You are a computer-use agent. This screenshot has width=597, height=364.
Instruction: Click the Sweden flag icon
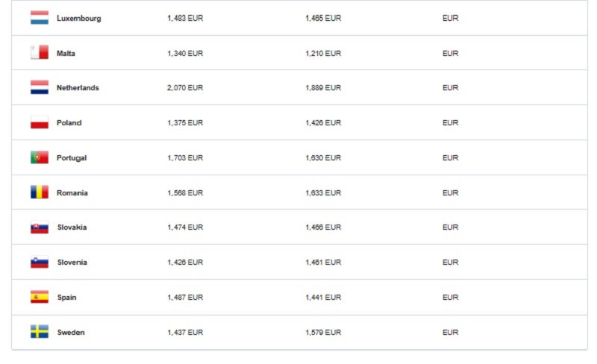click(x=40, y=332)
